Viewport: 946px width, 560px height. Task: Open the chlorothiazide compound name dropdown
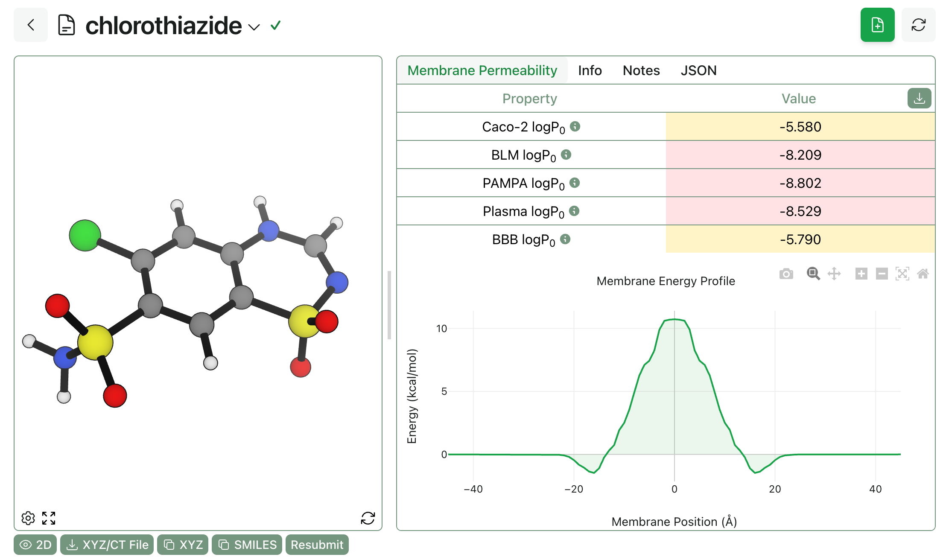pyautogui.click(x=254, y=27)
